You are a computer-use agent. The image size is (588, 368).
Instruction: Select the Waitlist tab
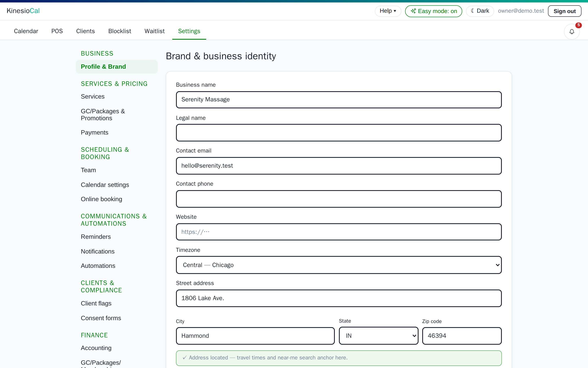155,31
